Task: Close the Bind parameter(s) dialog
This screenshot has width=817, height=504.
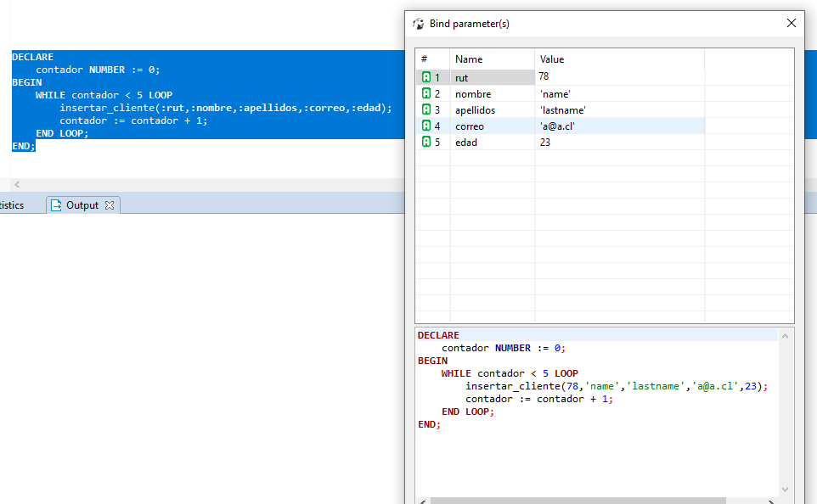Action: [x=792, y=23]
